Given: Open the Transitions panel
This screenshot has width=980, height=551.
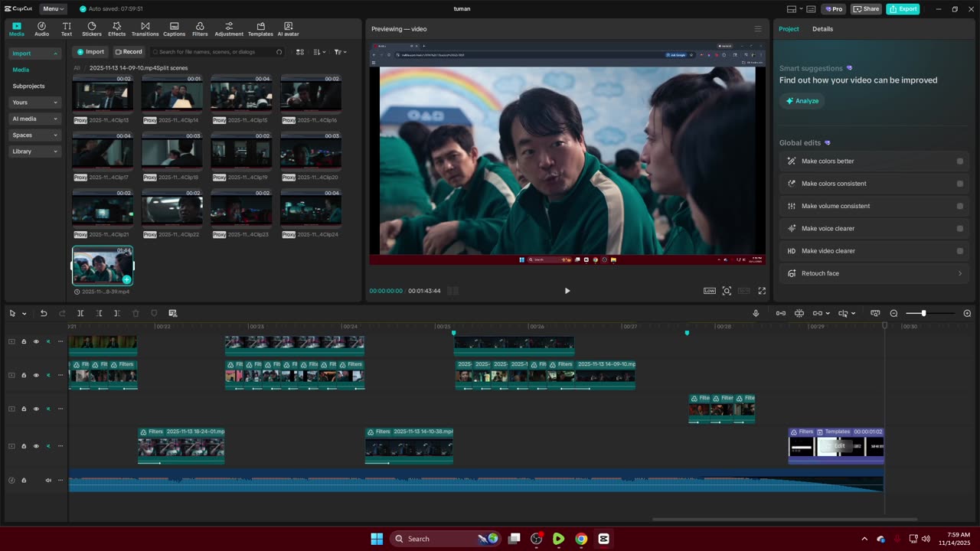Looking at the screenshot, I should 145,29.
